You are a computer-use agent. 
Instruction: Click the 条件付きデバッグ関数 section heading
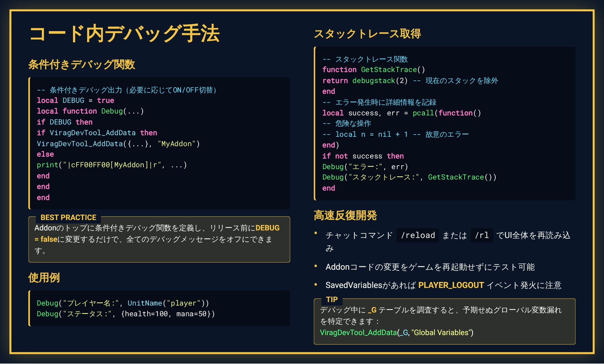81,64
